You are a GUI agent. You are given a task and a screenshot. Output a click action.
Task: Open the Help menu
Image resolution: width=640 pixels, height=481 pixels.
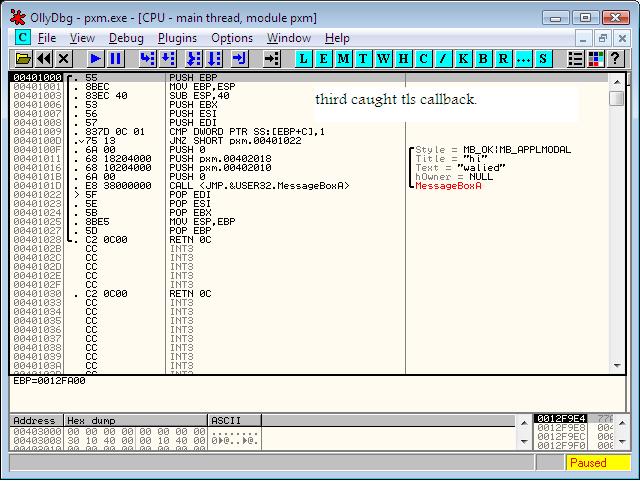tap(337, 38)
